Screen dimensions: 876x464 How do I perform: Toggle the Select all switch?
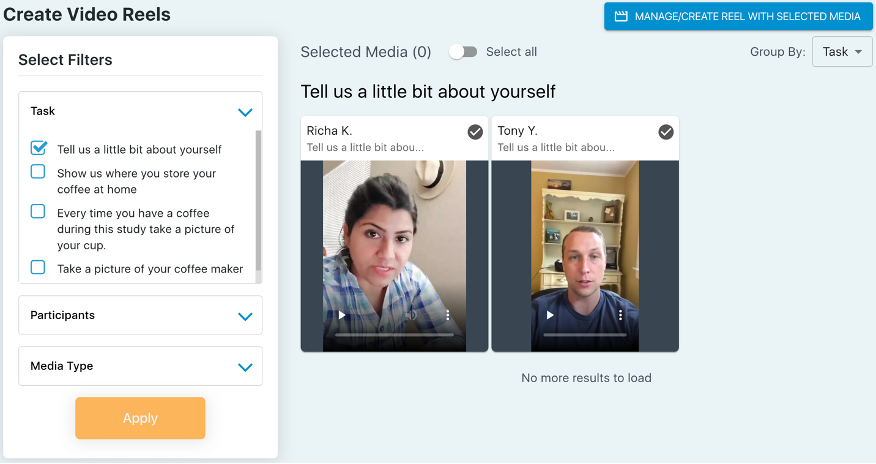coord(463,52)
